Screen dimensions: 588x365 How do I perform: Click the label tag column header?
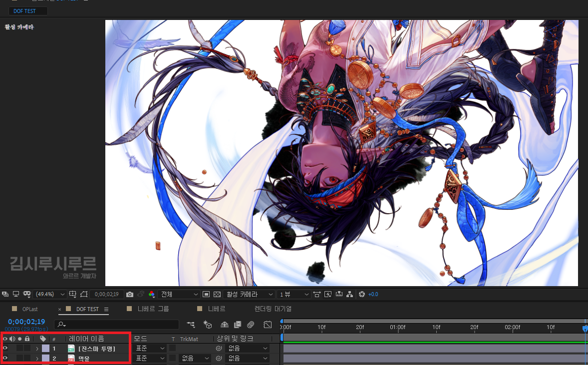tap(43, 339)
